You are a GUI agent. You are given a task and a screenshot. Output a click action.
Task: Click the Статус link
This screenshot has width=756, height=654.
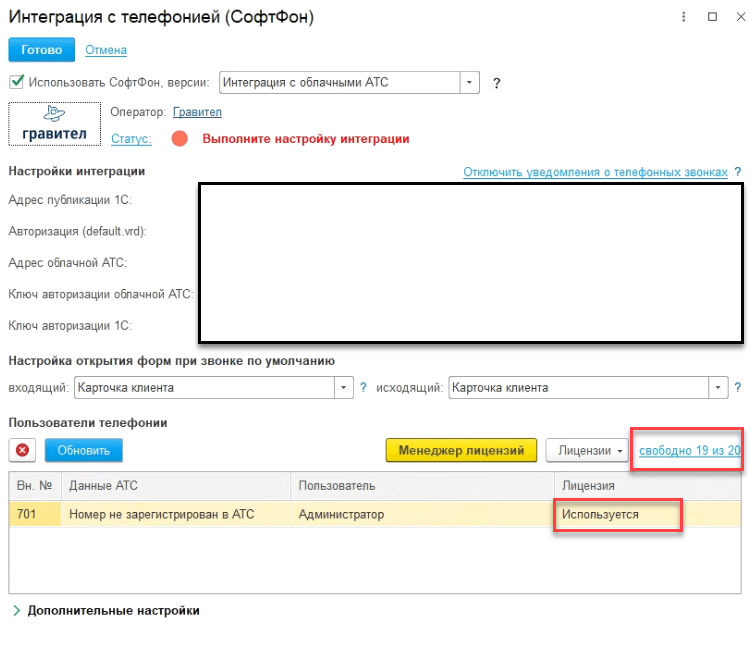click(x=131, y=139)
